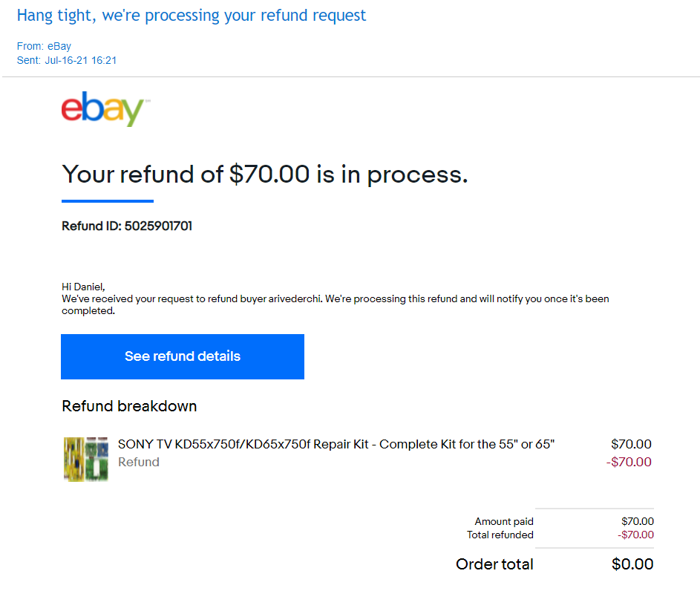This screenshot has width=700, height=591.
Task: Click the $0.00 order total value
Action: [632, 564]
